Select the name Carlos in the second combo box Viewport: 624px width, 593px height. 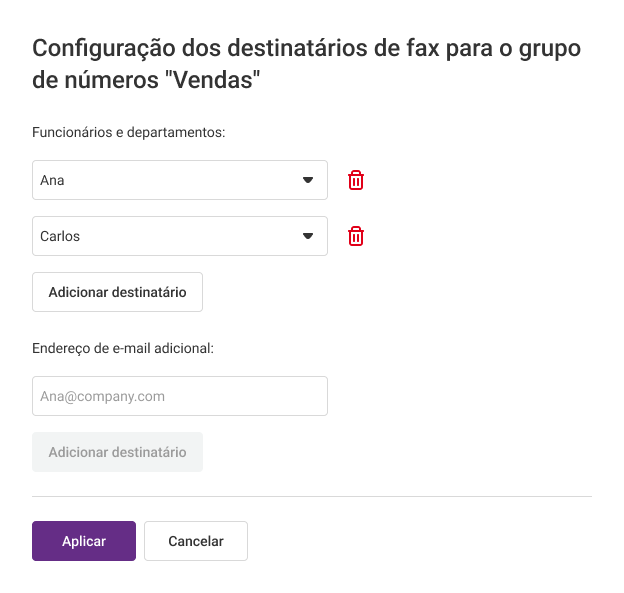(x=60, y=236)
